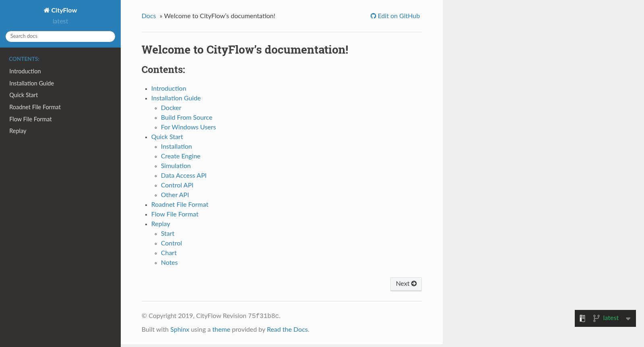
Task: Open the Flow File Format contents link
Action: click(175, 214)
